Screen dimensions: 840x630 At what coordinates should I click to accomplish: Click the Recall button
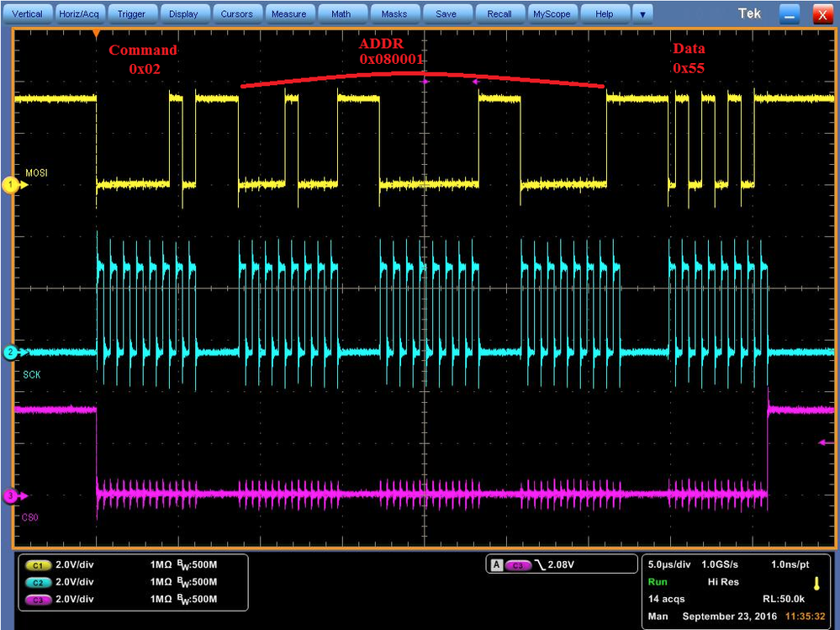point(499,14)
